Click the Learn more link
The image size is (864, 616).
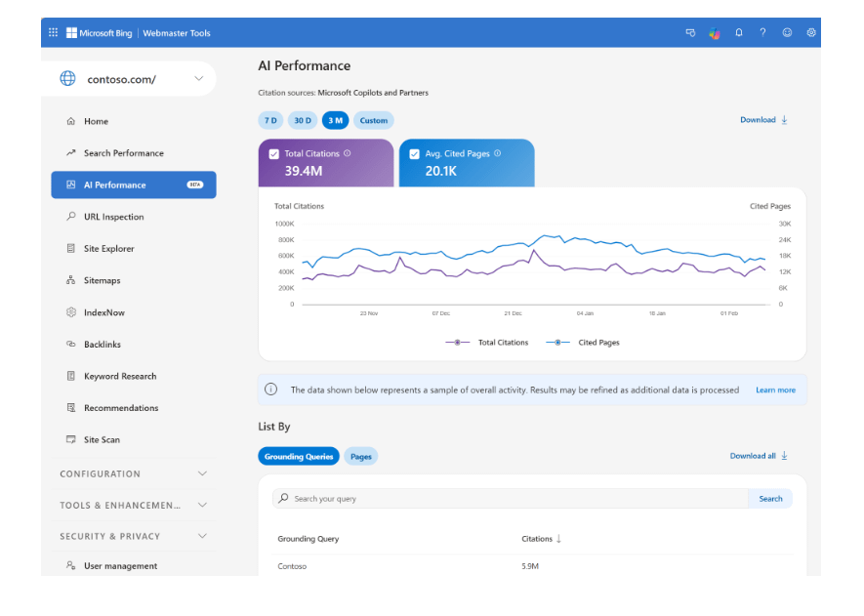click(x=775, y=390)
